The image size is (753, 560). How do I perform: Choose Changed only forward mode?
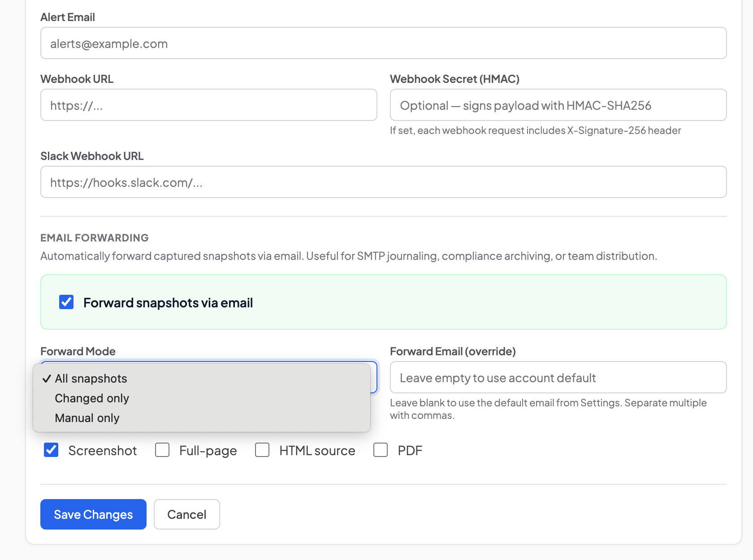coord(202,398)
